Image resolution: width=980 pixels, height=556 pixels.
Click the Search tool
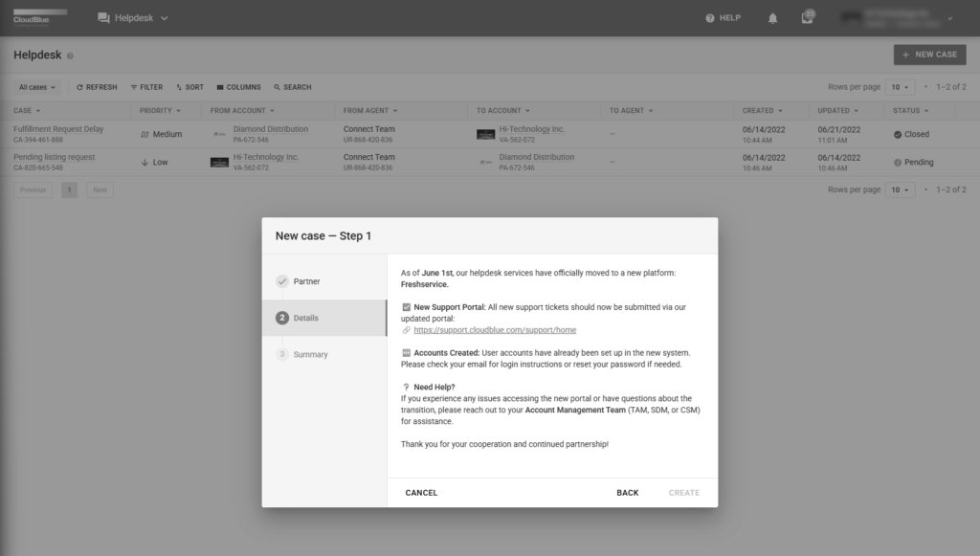coord(292,87)
